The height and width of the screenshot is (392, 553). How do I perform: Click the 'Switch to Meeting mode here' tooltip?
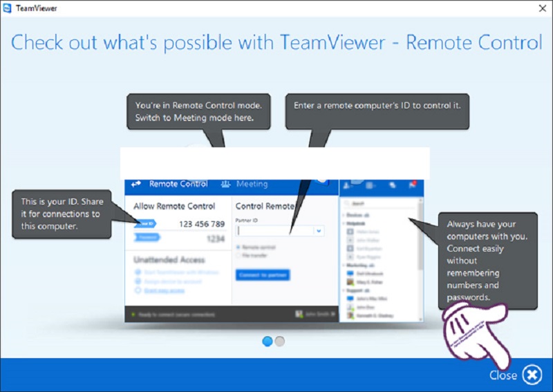pyautogui.click(x=198, y=111)
